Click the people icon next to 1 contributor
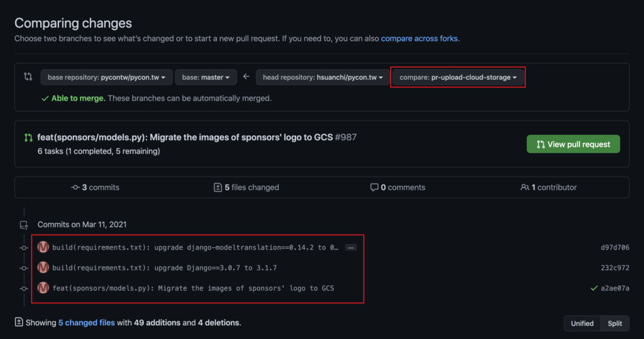 point(525,187)
